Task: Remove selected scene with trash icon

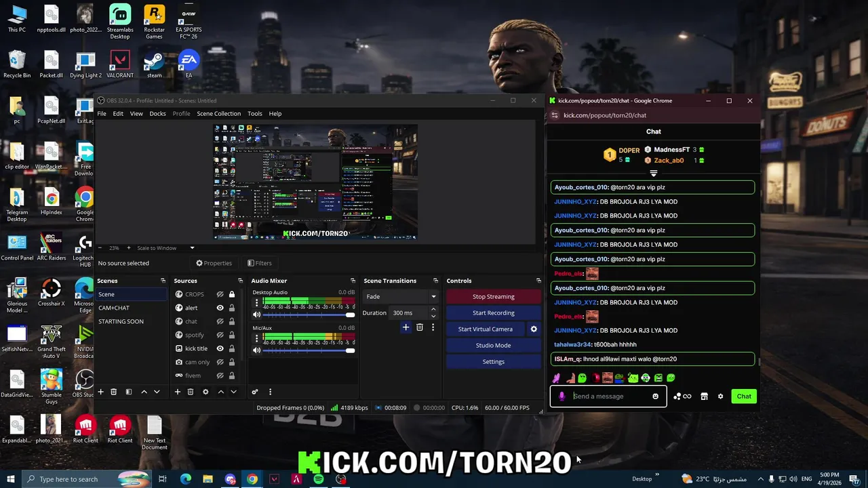Action: tap(113, 392)
